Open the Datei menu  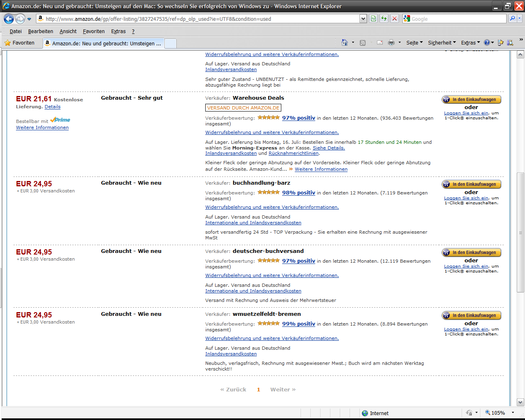click(16, 31)
